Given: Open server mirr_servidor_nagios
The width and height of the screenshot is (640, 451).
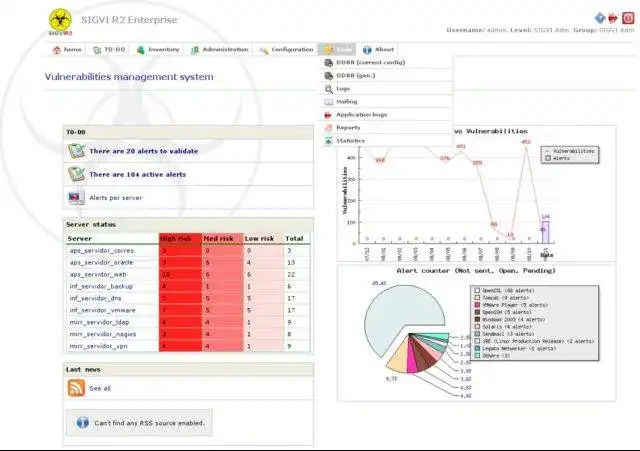Looking at the screenshot, I should (103, 334).
